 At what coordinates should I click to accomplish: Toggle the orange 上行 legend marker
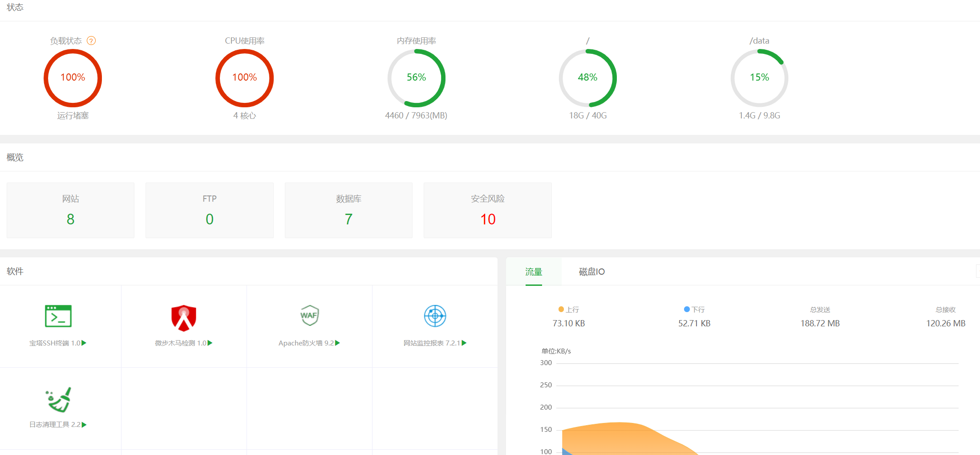pos(561,309)
